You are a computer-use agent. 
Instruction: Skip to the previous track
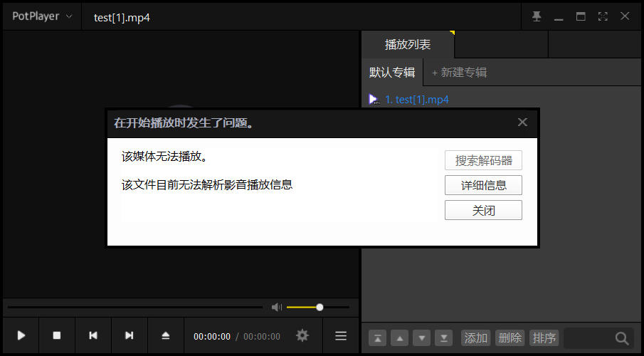(x=93, y=335)
